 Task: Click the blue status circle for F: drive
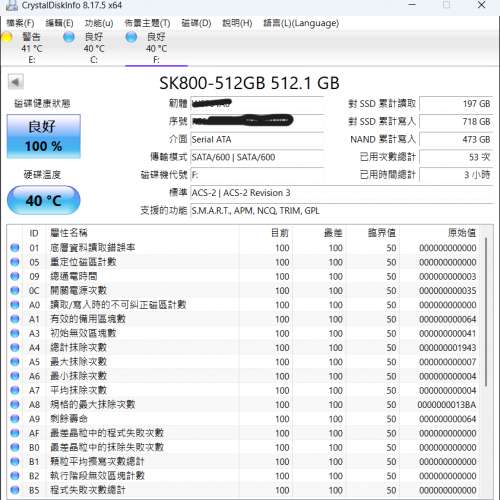coord(131,37)
